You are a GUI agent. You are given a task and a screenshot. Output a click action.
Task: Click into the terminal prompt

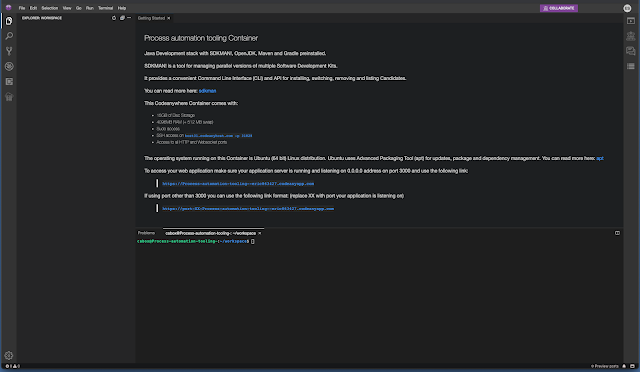pyautogui.click(x=253, y=241)
